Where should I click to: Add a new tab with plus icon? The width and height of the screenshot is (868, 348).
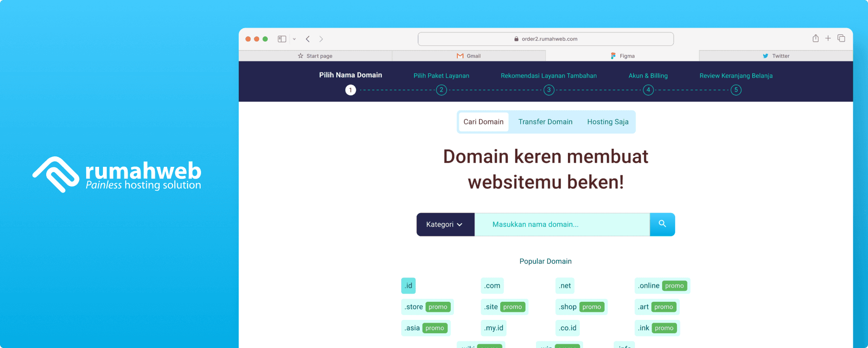(828, 38)
